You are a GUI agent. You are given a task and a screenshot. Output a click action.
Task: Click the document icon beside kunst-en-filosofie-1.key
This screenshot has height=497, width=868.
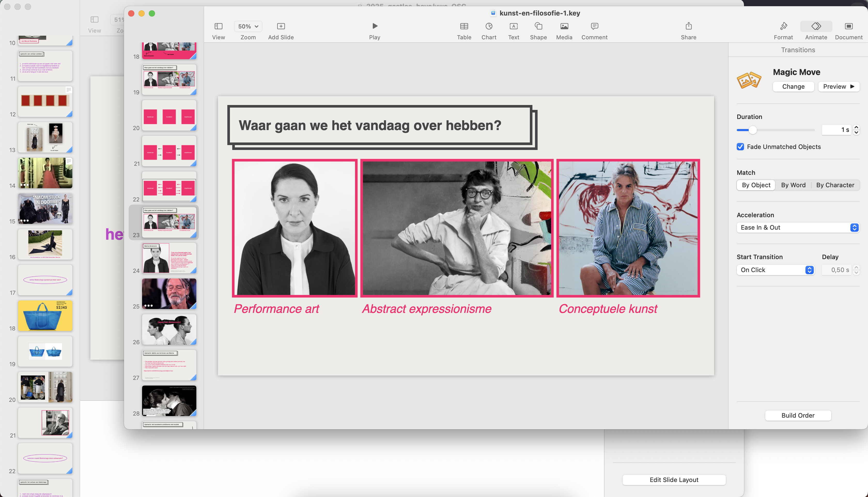tap(493, 13)
